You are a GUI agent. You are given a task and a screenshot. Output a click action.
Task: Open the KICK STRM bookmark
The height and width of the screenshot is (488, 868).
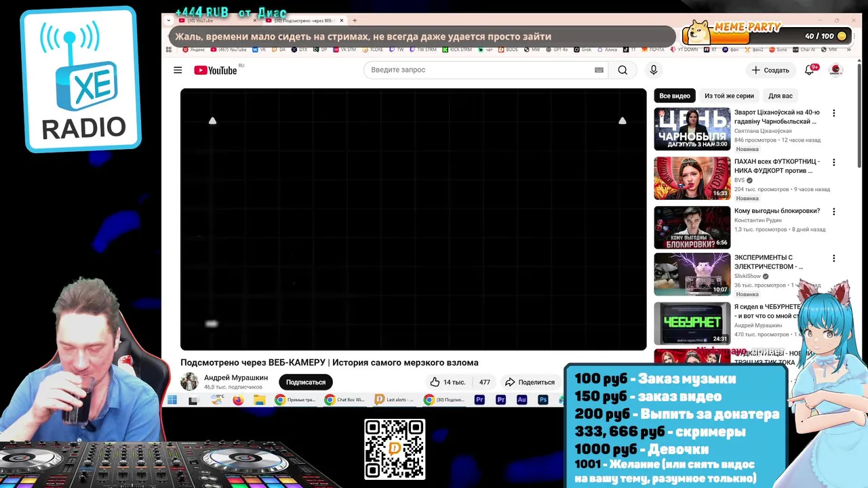click(x=458, y=49)
